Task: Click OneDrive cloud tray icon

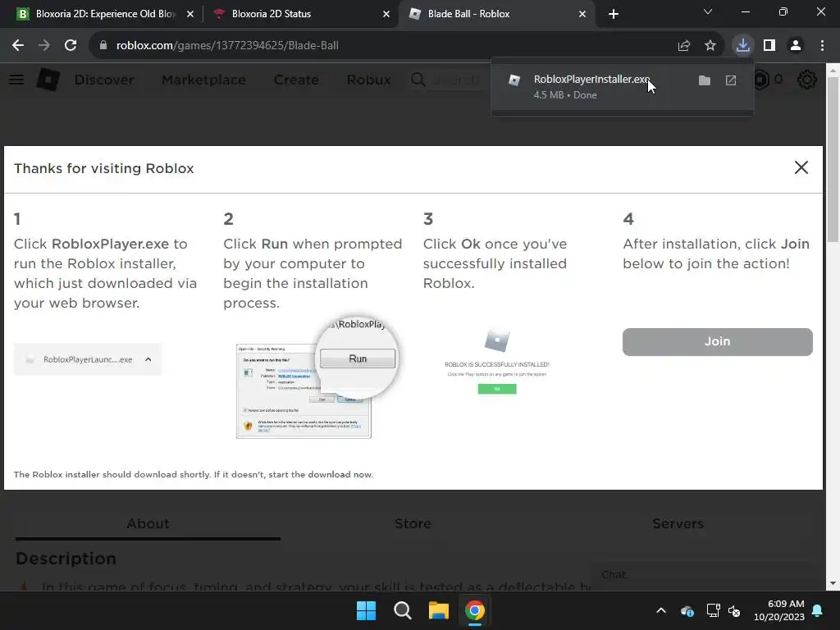Action: (687, 610)
